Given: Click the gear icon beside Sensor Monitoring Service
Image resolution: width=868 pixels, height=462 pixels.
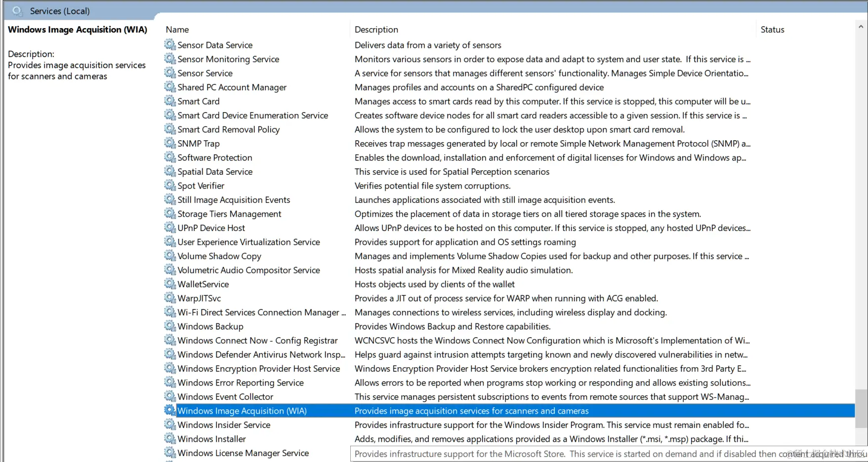Looking at the screenshot, I should (x=170, y=59).
